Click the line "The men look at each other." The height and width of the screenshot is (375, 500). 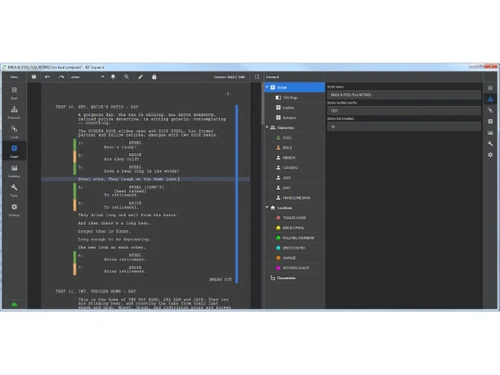tap(112, 247)
